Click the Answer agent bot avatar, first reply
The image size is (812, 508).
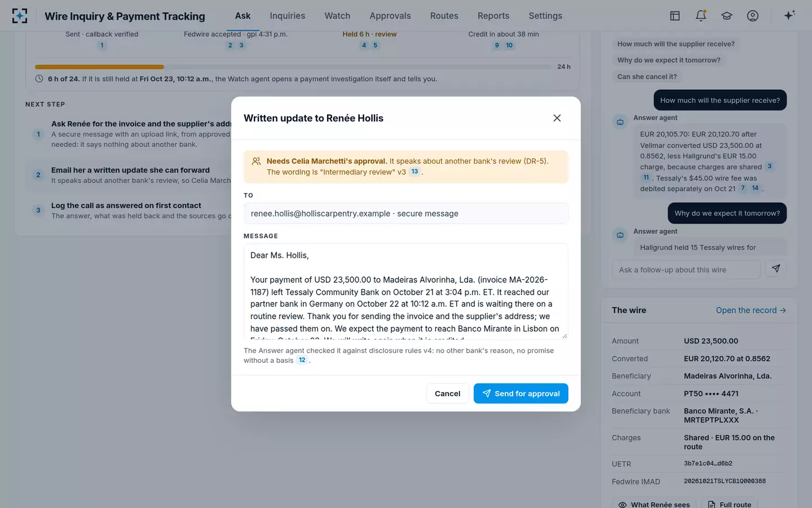(620, 122)
